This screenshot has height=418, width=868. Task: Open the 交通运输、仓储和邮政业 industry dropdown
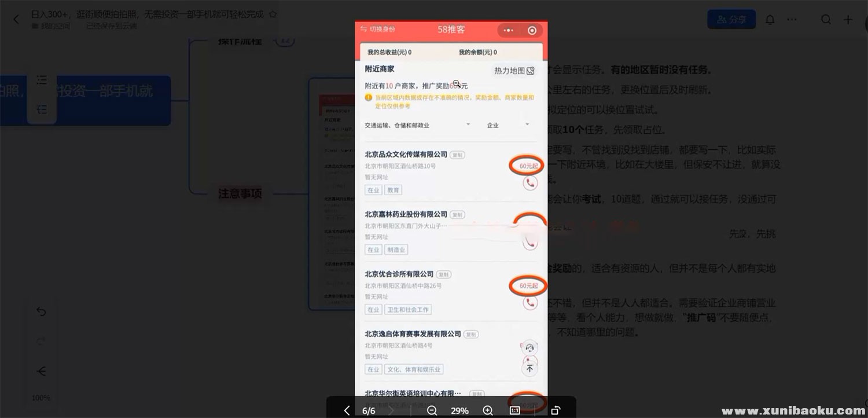tap(417, 125)
